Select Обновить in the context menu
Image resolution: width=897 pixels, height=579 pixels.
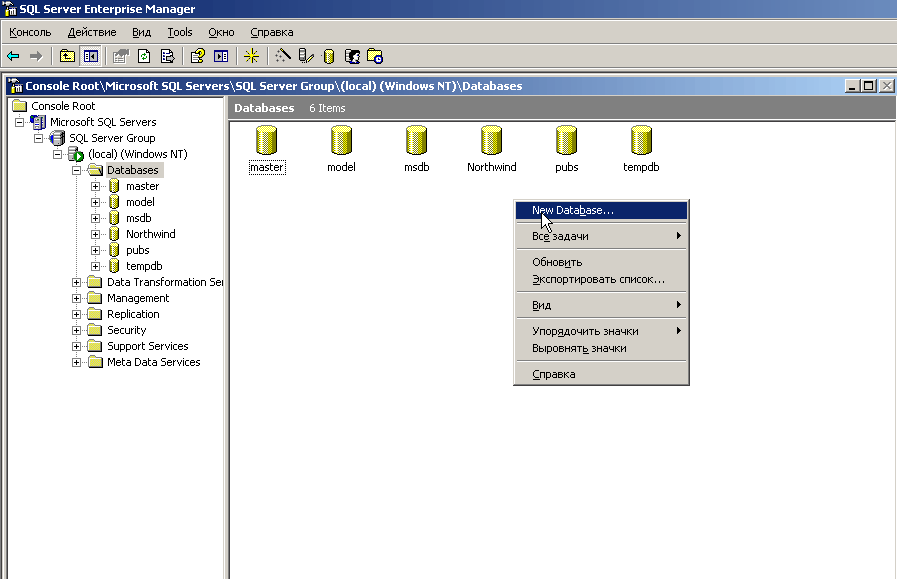[x=557, y=262]
